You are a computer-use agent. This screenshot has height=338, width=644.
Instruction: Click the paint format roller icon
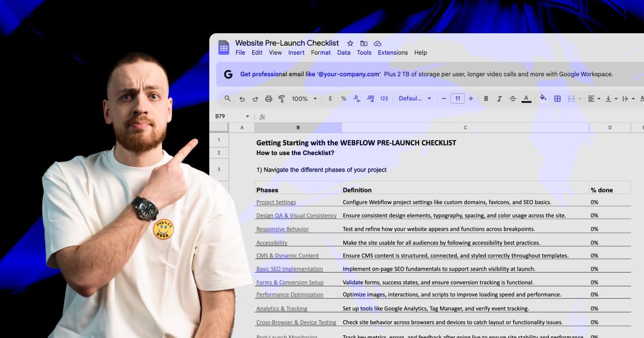[282, 99]
